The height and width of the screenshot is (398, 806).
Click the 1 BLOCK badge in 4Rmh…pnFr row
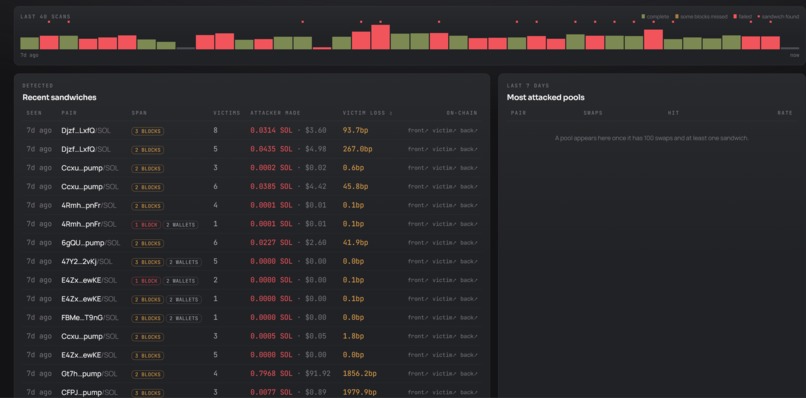[x=146, y=225]
